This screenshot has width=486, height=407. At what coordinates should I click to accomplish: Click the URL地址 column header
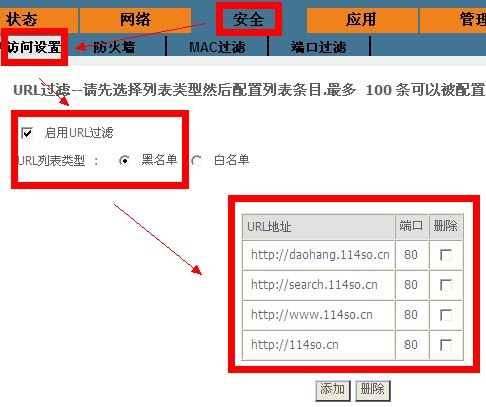click(x=318, y=227)
